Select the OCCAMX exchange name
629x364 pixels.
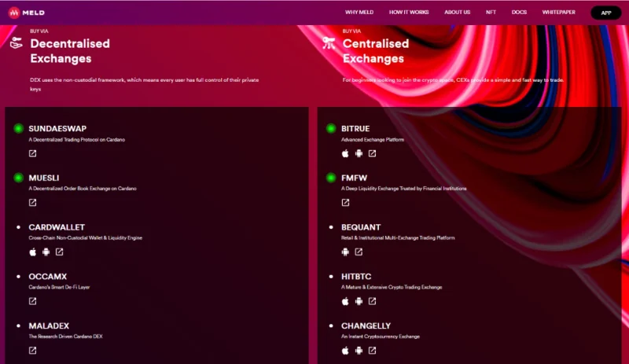coord(48,277)
